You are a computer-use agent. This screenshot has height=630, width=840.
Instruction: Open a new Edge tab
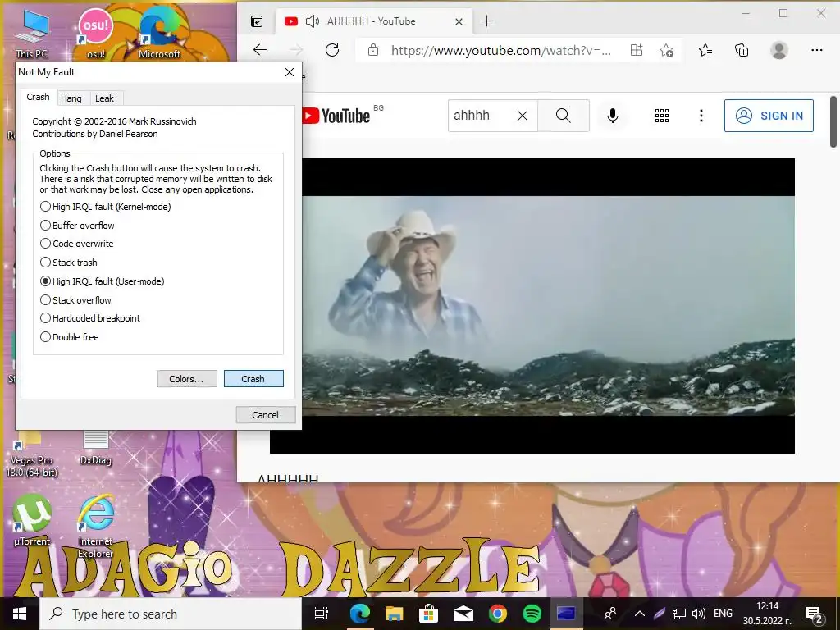486,21
